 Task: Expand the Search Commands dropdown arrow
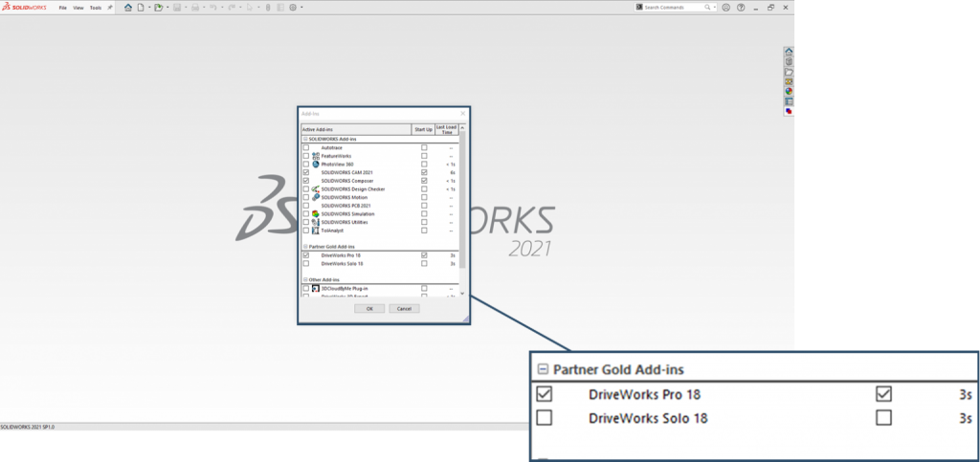[x=714, y=8]
